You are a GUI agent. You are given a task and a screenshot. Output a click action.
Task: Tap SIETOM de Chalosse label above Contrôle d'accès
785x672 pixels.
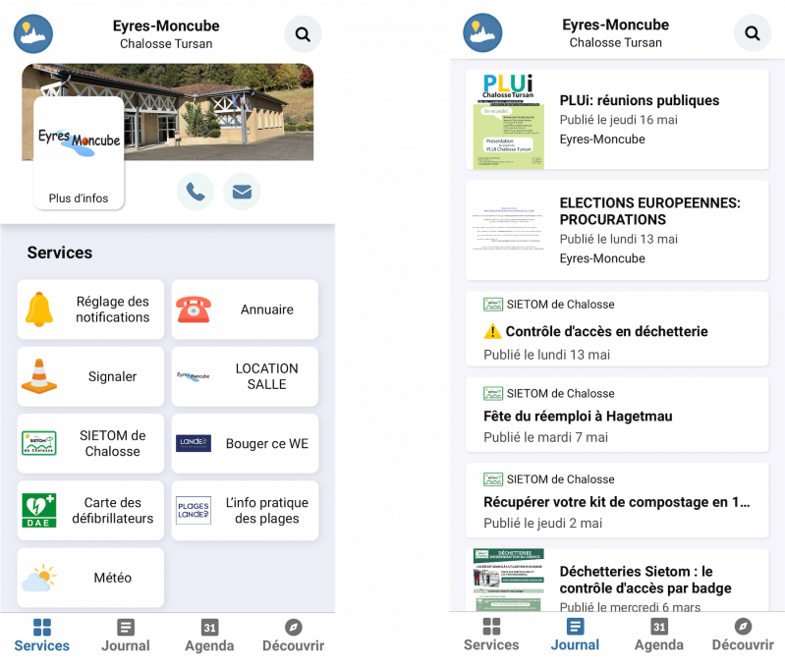click(x=560, y=305)
